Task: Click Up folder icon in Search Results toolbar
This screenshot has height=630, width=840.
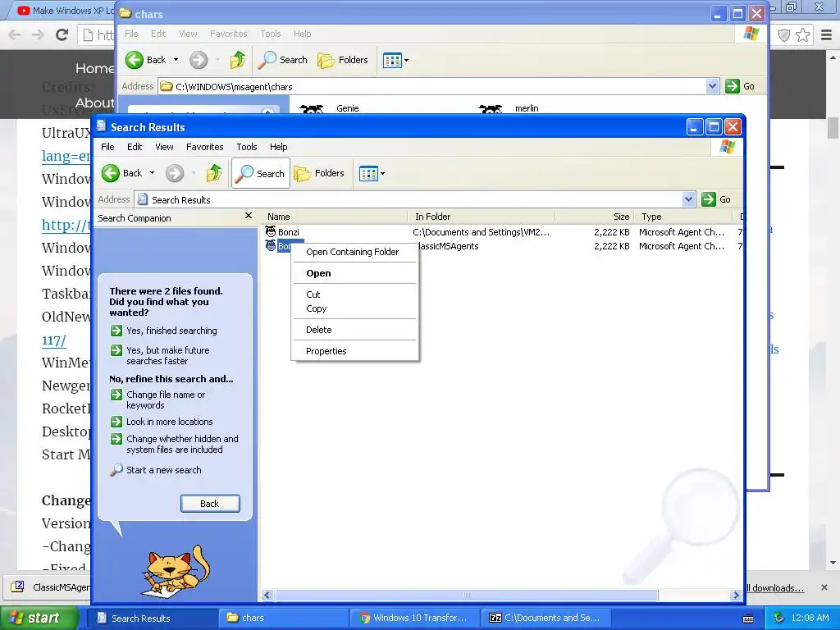Action: point(214,173)
